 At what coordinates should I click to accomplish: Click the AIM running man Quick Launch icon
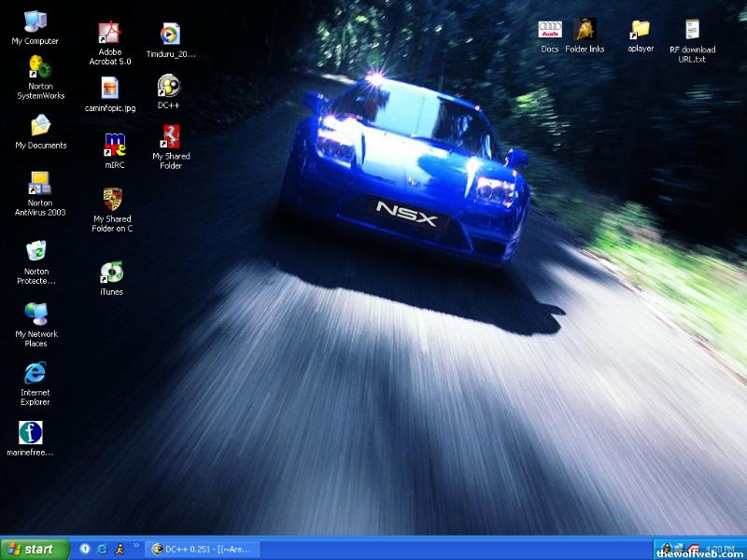point(119,549)
